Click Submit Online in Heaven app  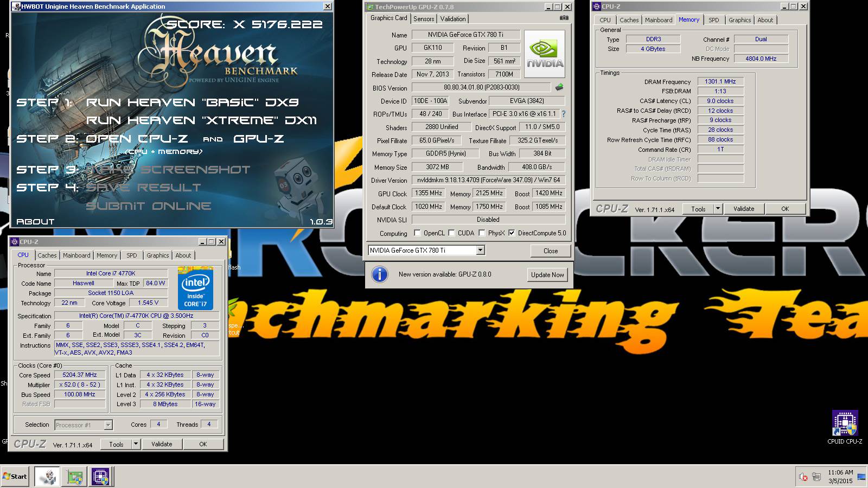(x=149, y=206)
